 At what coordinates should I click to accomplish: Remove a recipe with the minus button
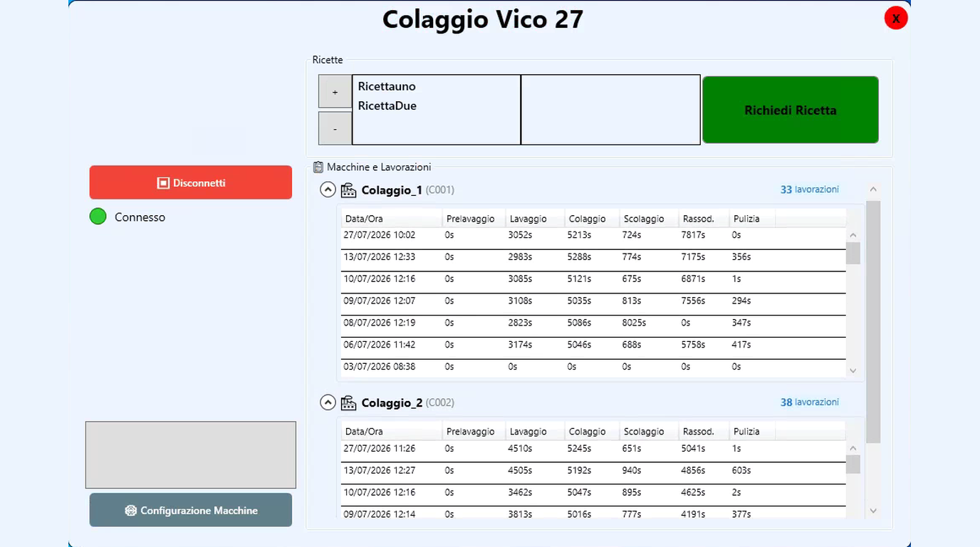pos(335,128)
